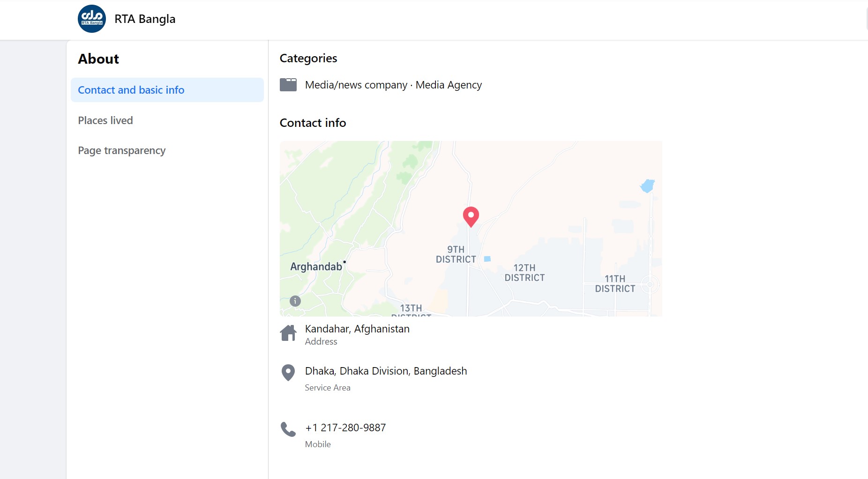Open the Kandahar, Afghanistan address
This screenshot has height=479, width=868.
(357, 329)
